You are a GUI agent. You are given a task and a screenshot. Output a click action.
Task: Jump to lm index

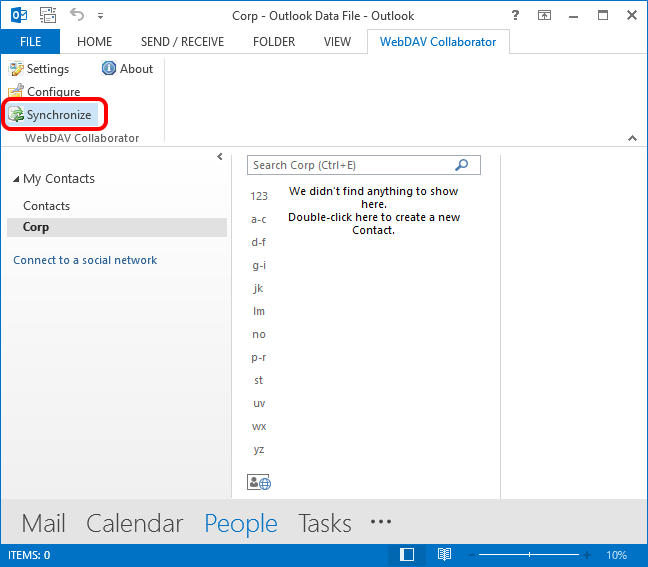pos(259,311)
